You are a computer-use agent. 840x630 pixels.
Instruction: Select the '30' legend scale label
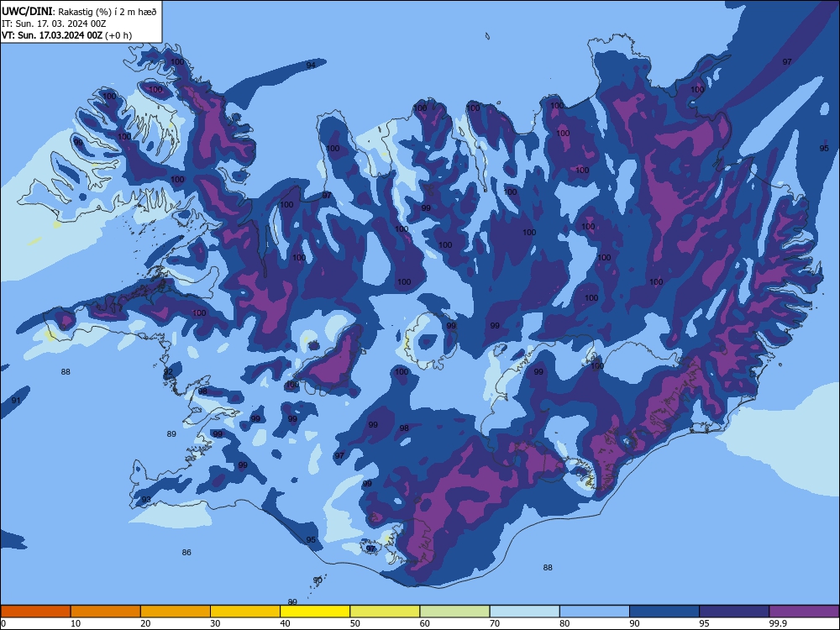coord(215,623)
